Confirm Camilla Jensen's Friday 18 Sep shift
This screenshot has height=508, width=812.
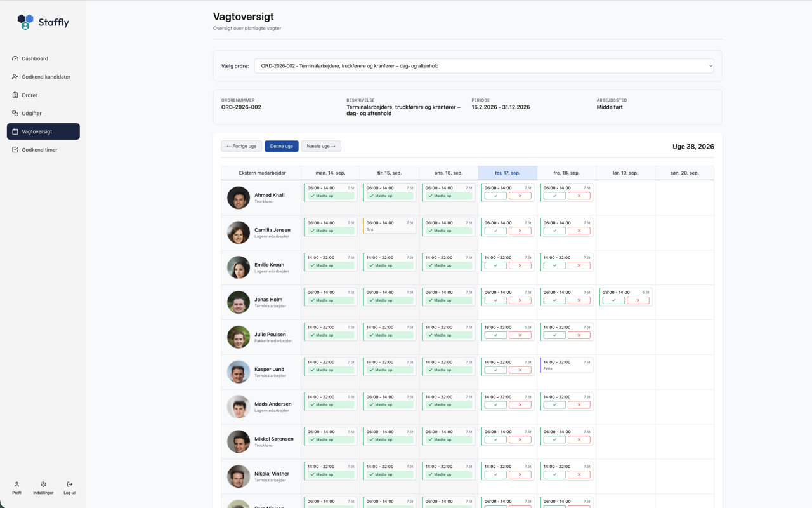554,231
